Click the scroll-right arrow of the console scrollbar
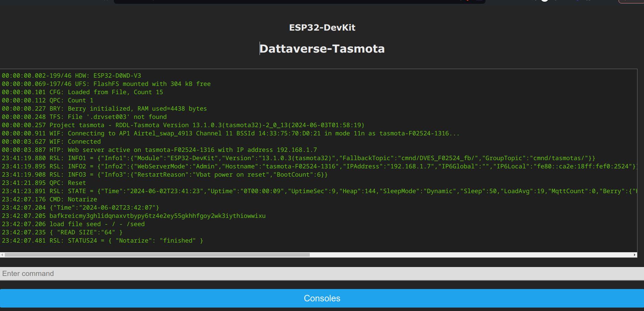Image resolution: width=644 pixels, height=311 pixels. (635, 255)
